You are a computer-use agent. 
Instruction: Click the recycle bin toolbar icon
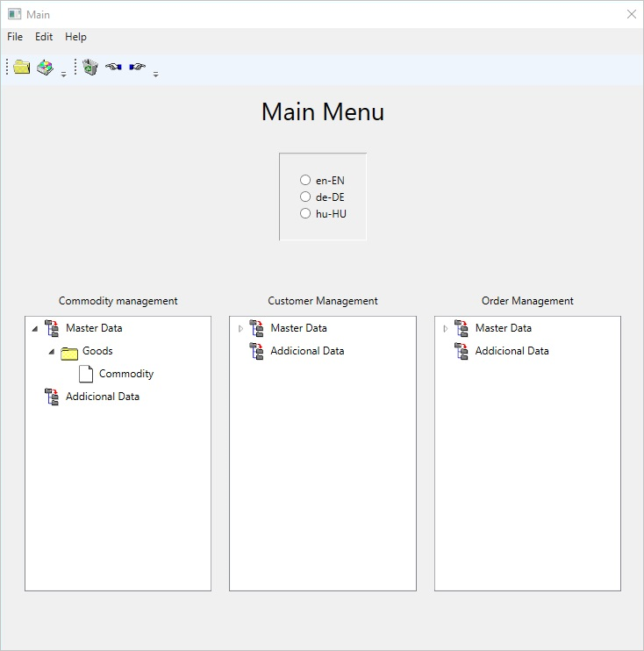[x=90, y=68]
